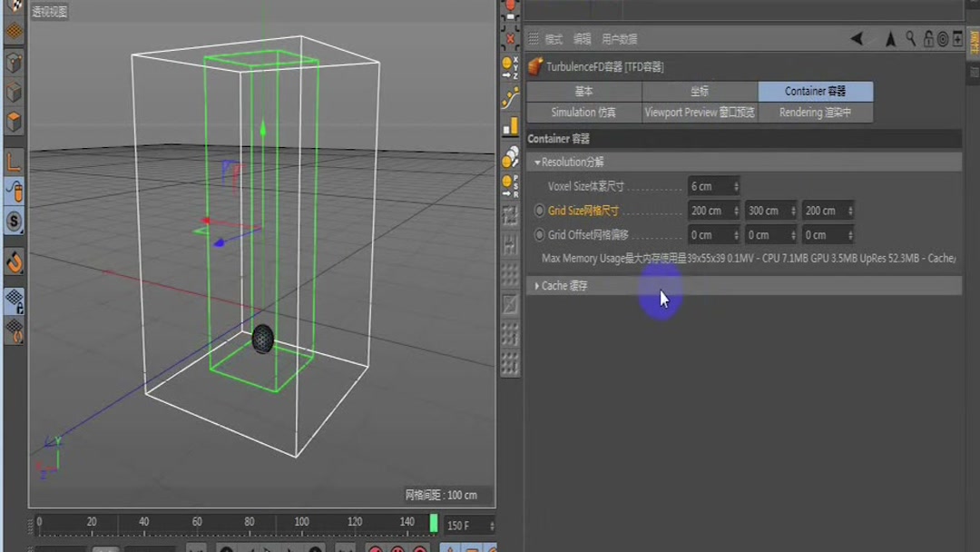Click the enable axis mode icon on left toolbar
The image size is (980, 552).
click(x=14, y=163)
